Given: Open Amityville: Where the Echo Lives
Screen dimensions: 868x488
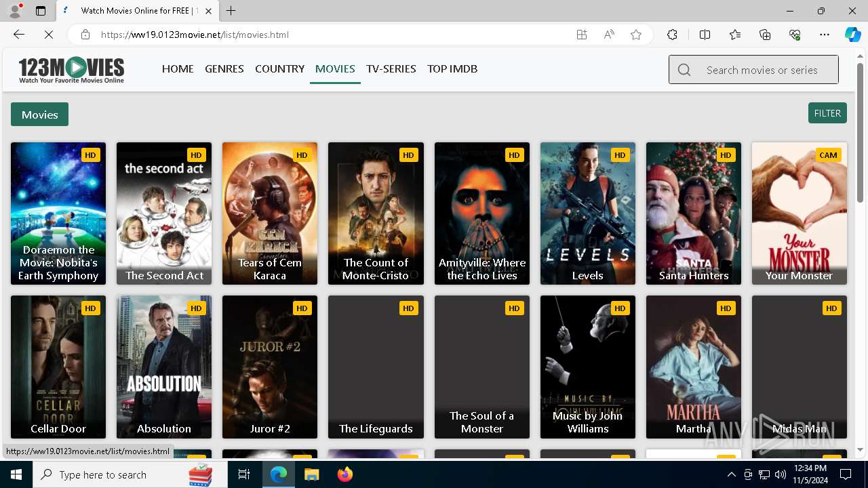Looking at the screenshot, I should coord(482,213).
